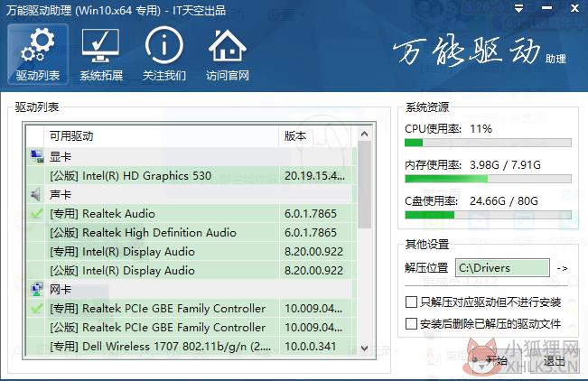Viewport: 588px width, 381px height.
Task: Click the 退出 button
Action: tap(554, 361)
